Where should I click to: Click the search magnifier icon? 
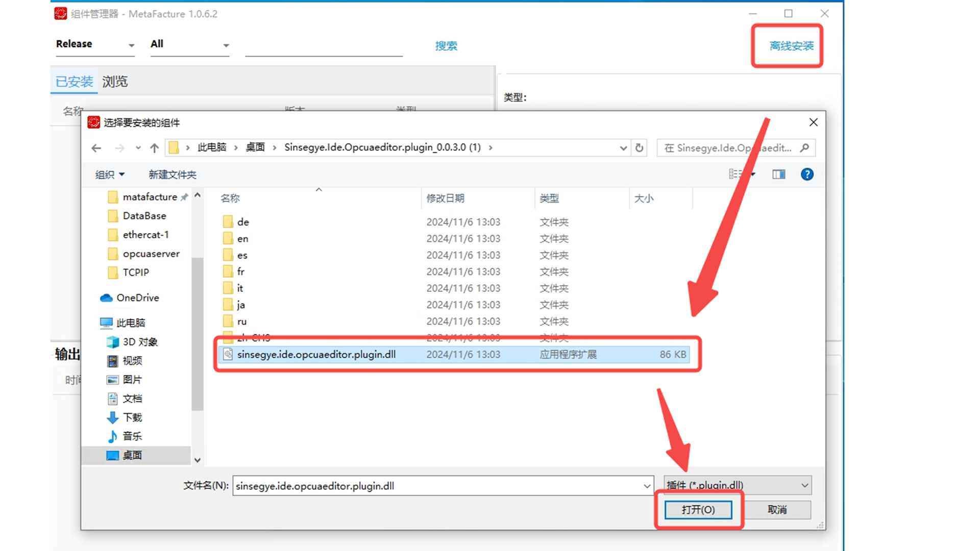804,148
